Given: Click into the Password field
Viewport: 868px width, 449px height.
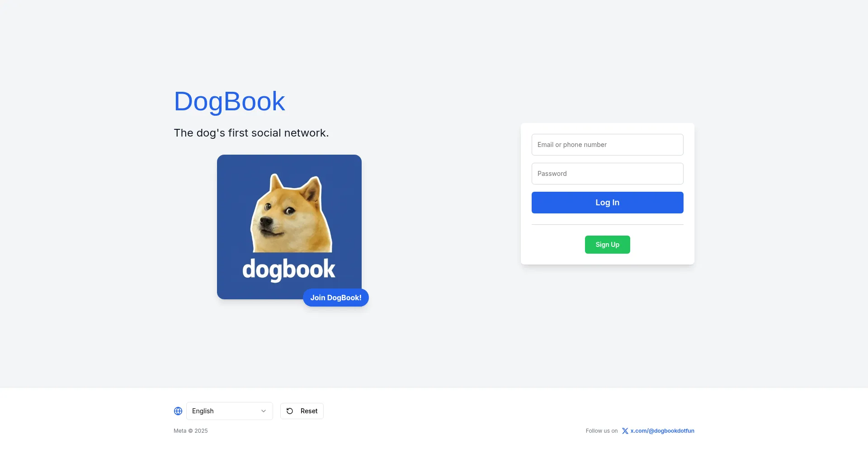Looking at the screenshot, I should pos(607,174).
